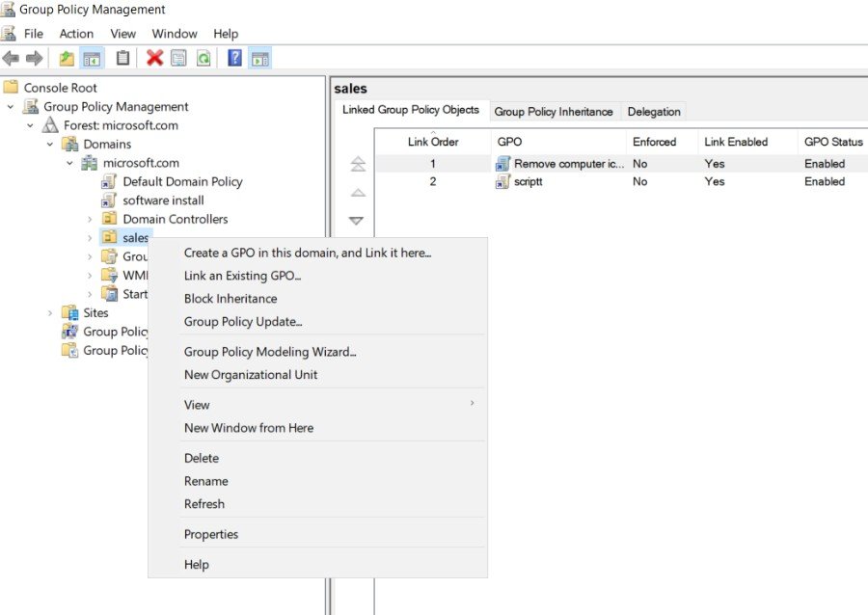Open Properties from context menu

click(x=211, y=534)
